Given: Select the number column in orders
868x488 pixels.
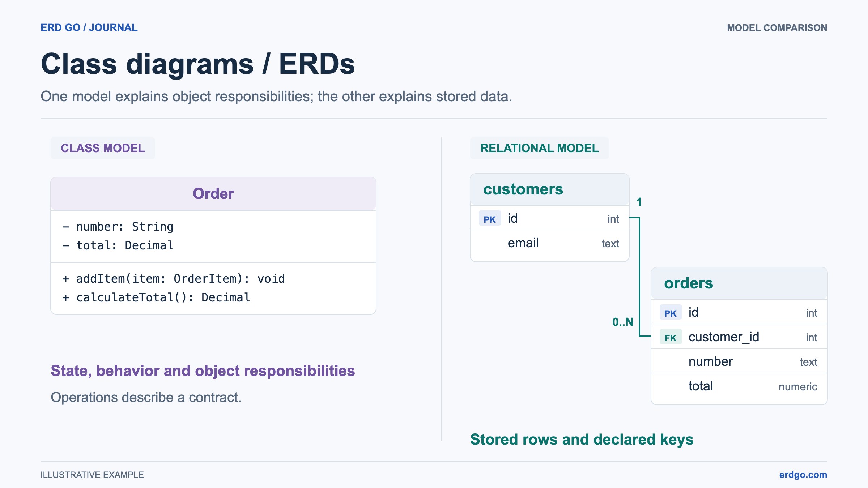Looking at the screenshot, I should pos(739,361).
